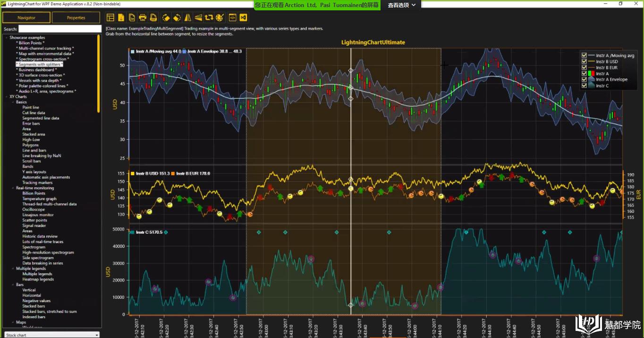Click the Instr B EUR 178.6 value label
The width and height of the screenshot is (644, 338).
(x=193, y=174)
